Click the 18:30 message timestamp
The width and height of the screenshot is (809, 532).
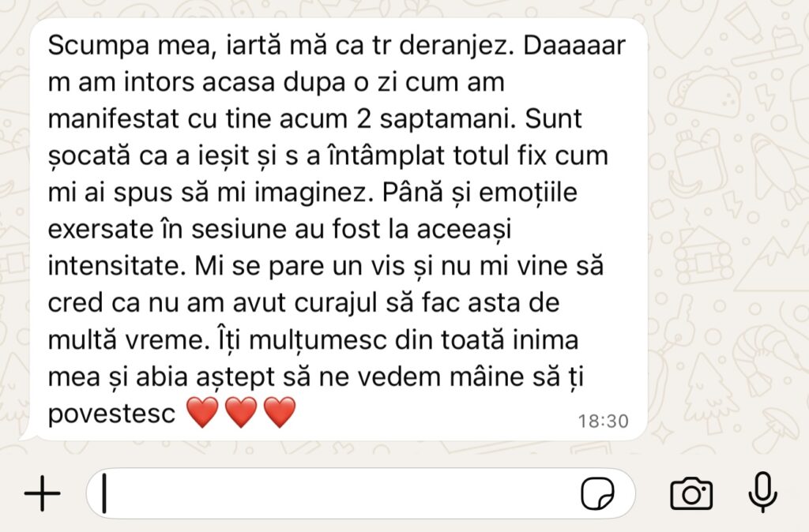click(x=603, y=421)
